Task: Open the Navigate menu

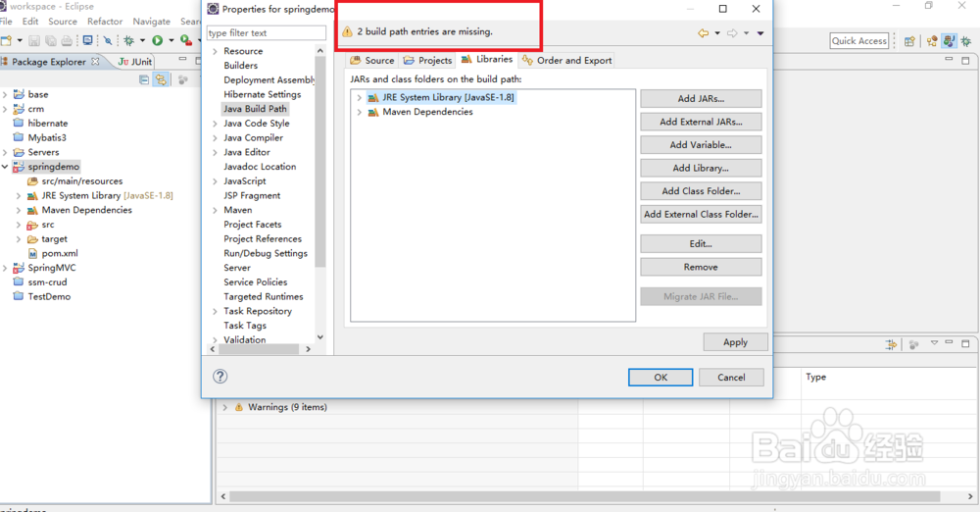Action: 151,22
